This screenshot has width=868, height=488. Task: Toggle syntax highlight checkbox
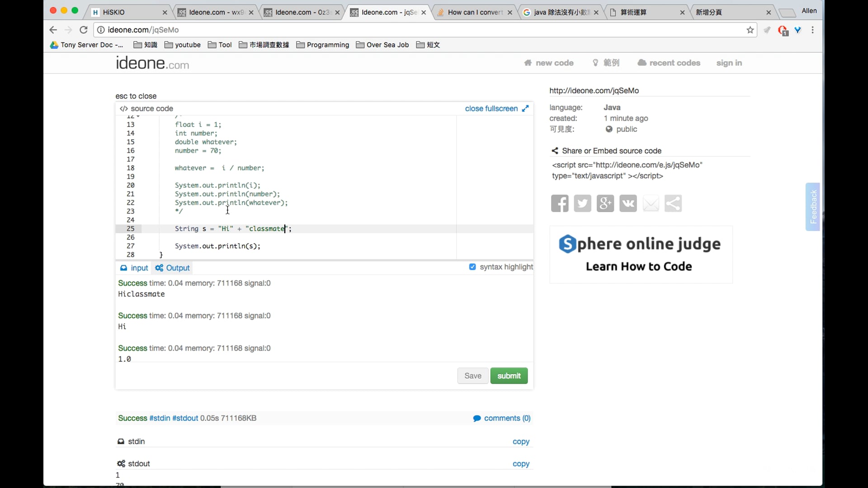pos(472,267)
